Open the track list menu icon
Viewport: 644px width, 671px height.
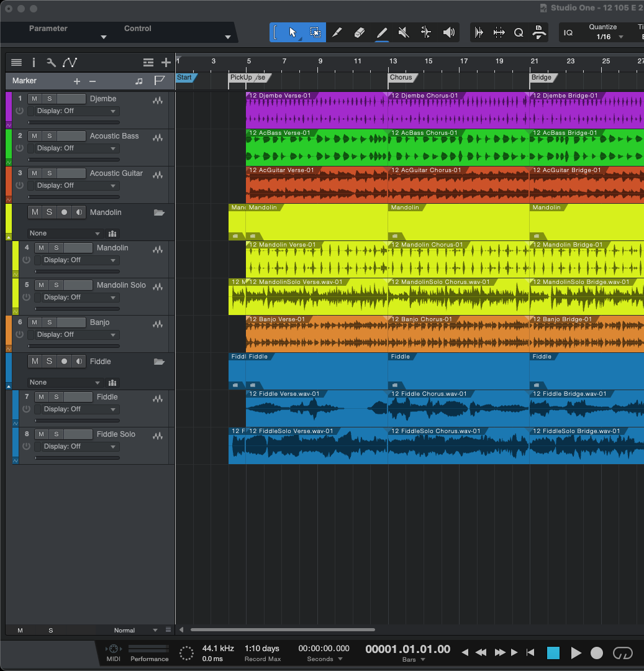point(16,63)
